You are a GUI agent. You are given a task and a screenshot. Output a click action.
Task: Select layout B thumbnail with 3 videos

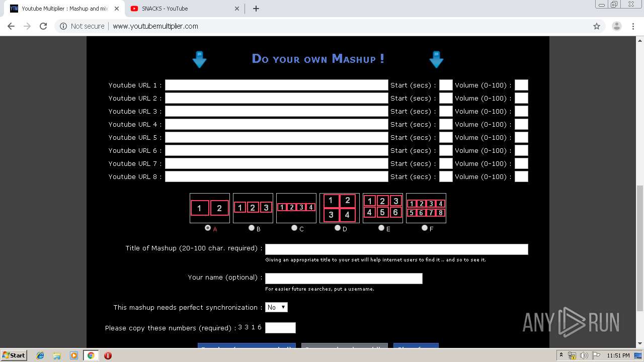click(253, 208)
